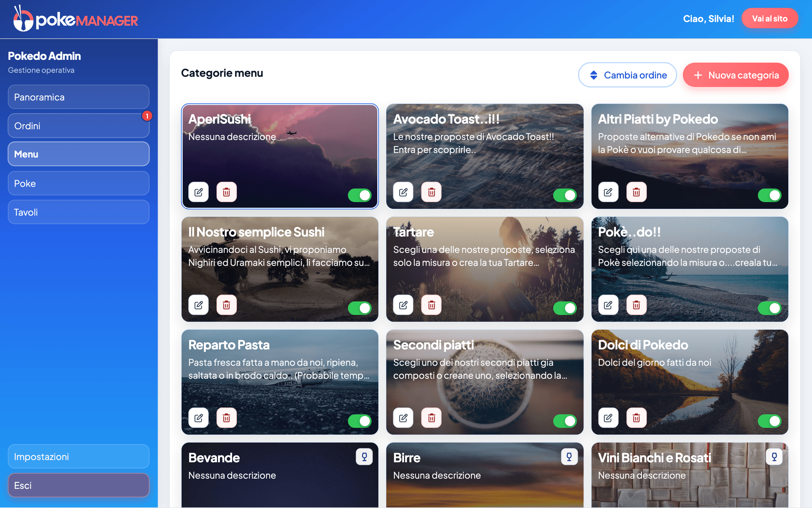Create a Nuova categoria

736,75
